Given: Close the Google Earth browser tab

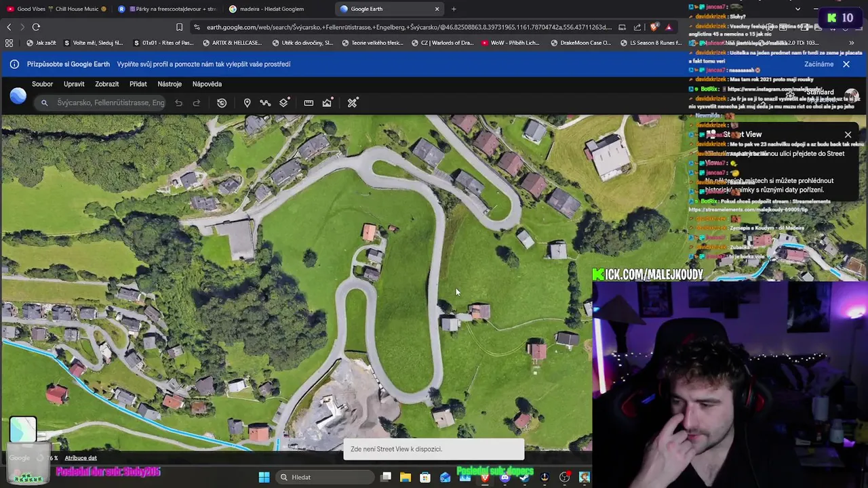Looking at the screenshot, I should [437, 9].
